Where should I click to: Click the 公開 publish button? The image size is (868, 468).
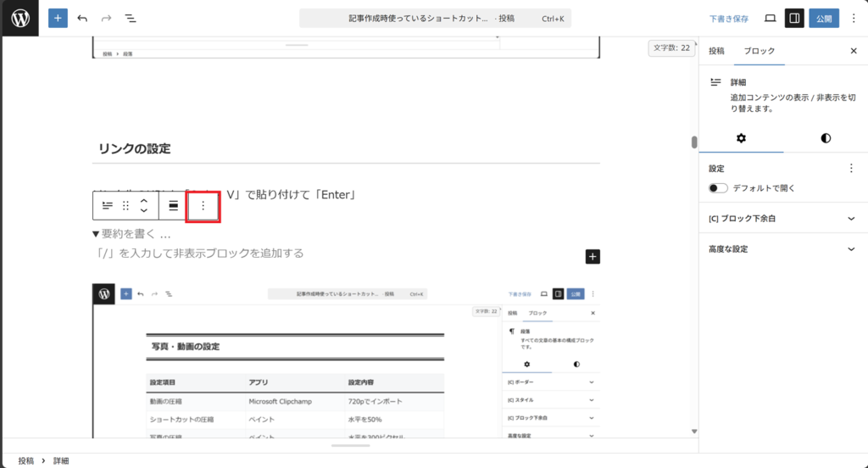click(823, 18)
